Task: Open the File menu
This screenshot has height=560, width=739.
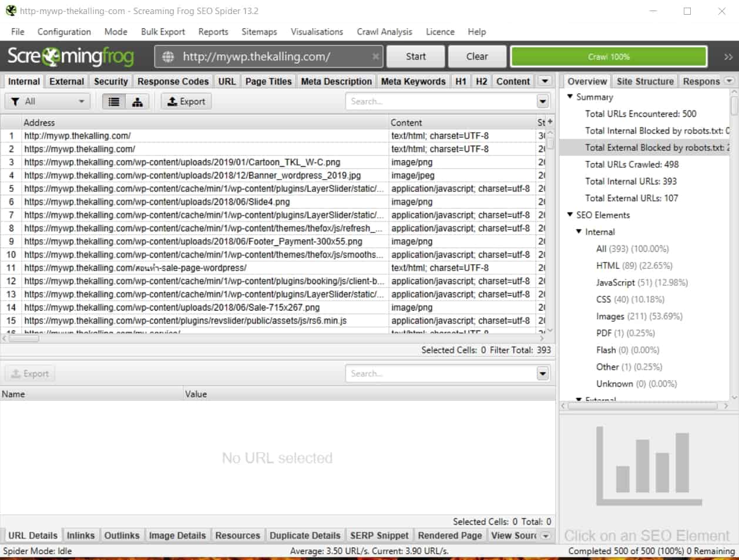Action: pyautogui.click(x=18, y=32)
